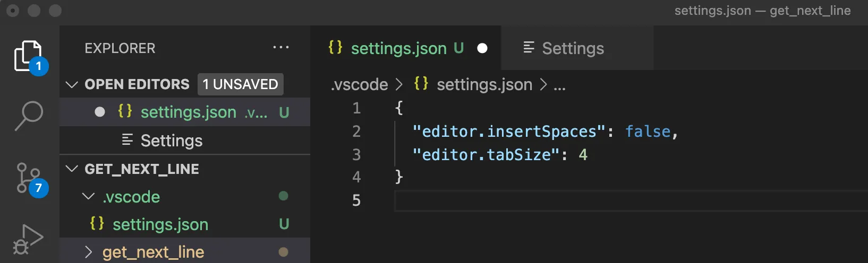Screen dimensions: 868x263
Task: Open the Source Control view
Action: 29,179
